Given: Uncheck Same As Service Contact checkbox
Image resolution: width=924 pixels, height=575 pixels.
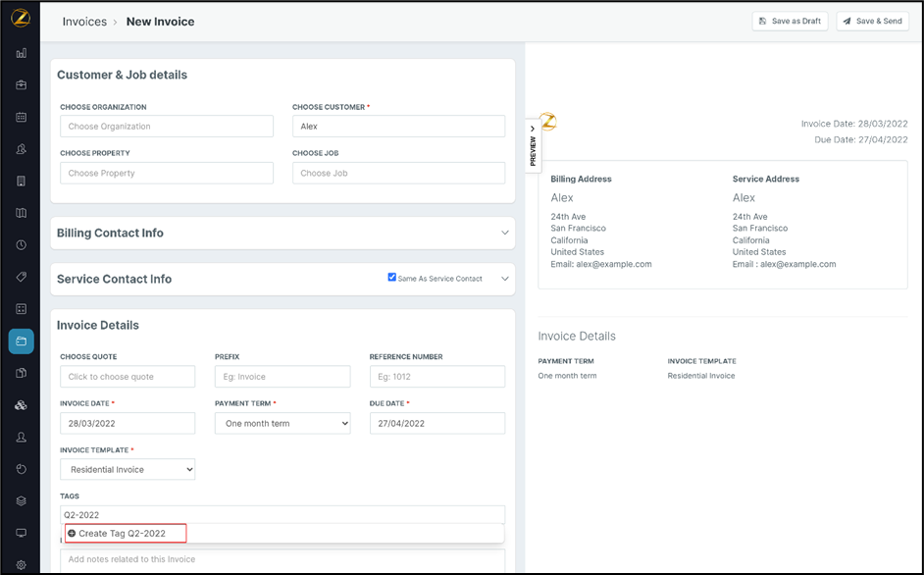Looking at the screenshot, I should pos(392,278).
